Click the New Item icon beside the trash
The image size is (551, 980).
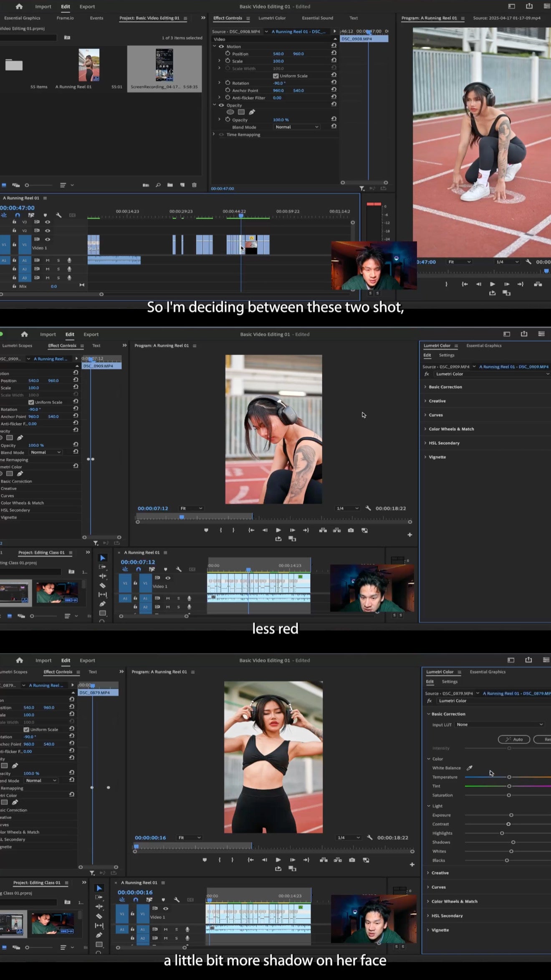click(x=182, y=185)
